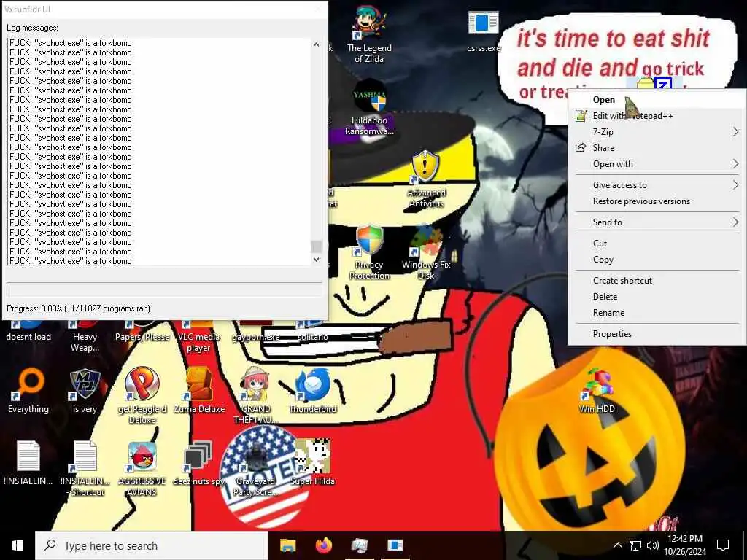The height and width of the screenshot is (560, 747).
Task: Expand the Send to submenu
Action: (x=657, y=222)
